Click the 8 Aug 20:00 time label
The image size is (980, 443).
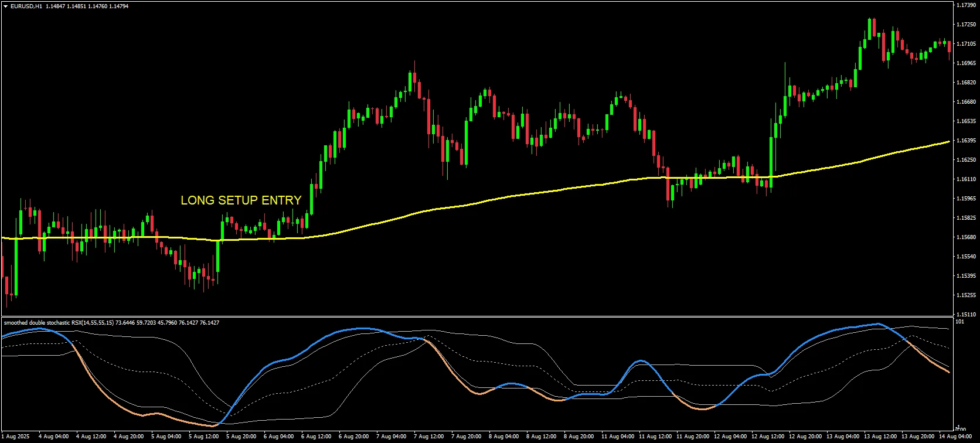pos(579,437)
